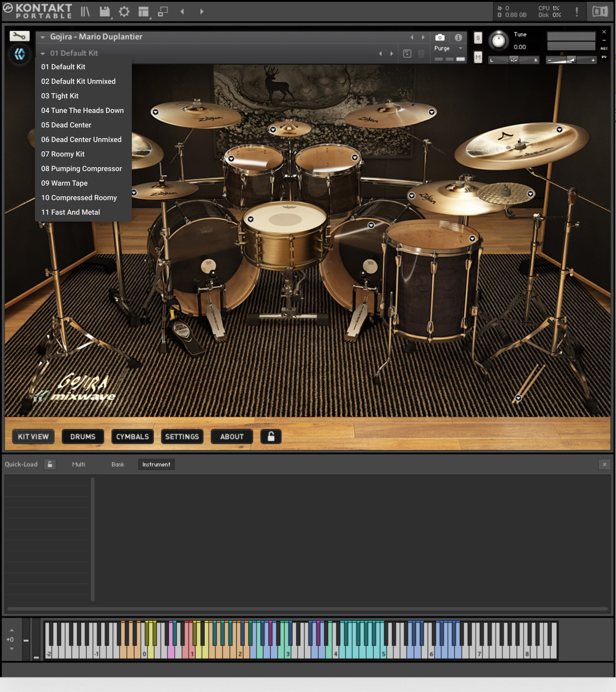Open the SETTINGS page
Screen dimensions: 616x692
coord(182,437)
